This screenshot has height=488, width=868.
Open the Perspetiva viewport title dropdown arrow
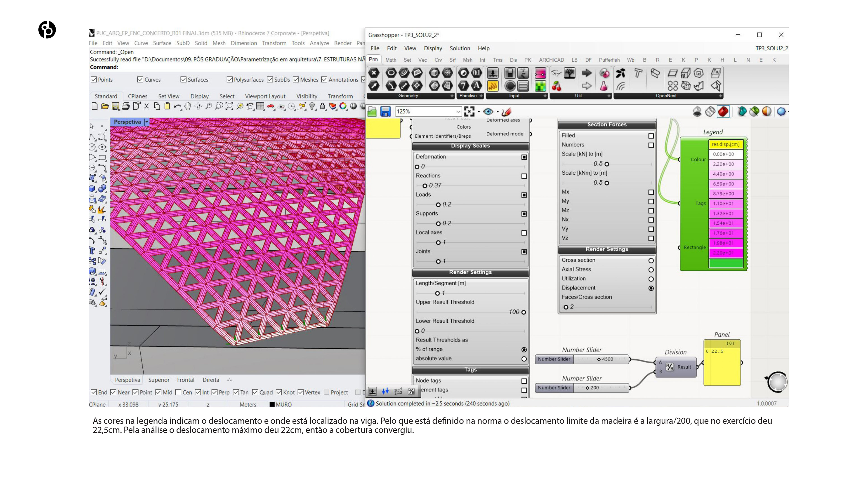146,122
